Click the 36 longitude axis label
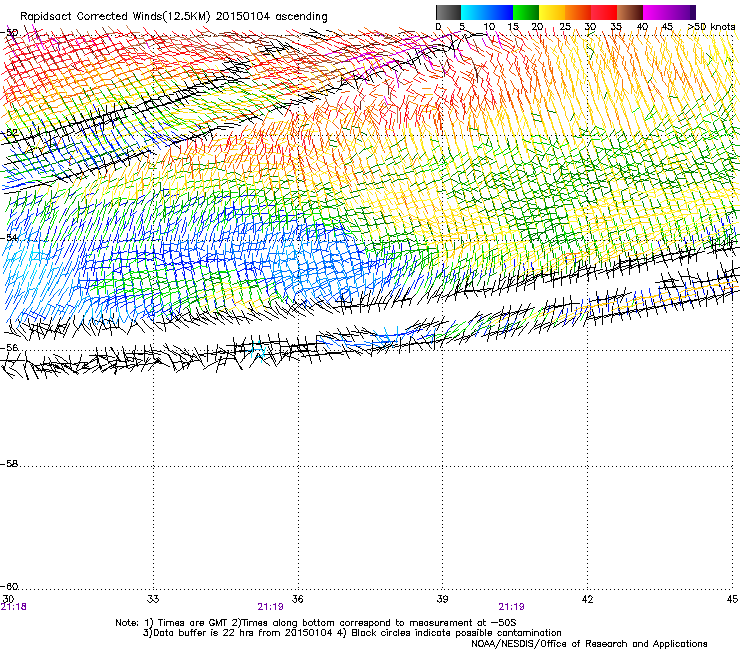The height and width of the screenshot is (650, 740). coord(297,599)
